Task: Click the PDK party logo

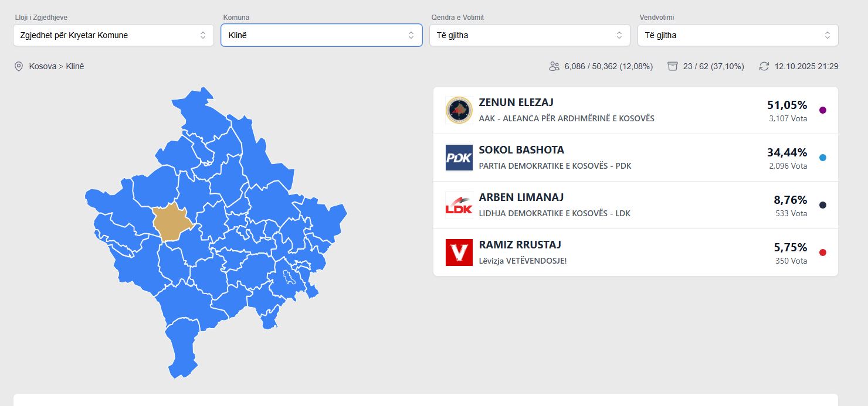Action: pyautogui.click(x=459, y=158)
